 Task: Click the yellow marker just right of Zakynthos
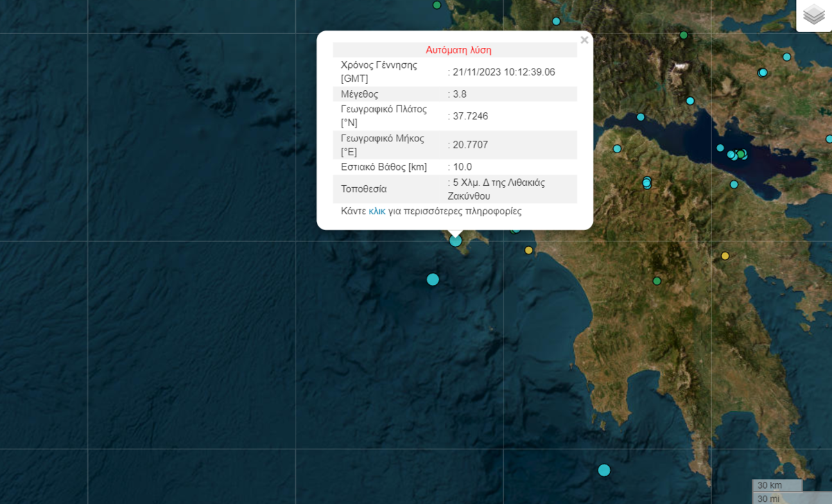[529, 250]
